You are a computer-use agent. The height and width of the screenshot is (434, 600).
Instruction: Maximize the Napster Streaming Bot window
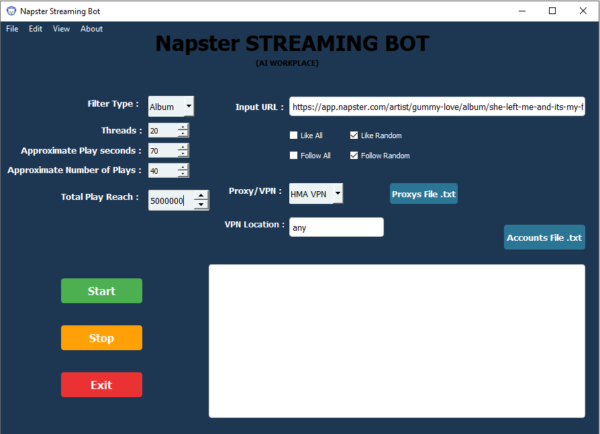pyautogui.click(x=552, y=11)
